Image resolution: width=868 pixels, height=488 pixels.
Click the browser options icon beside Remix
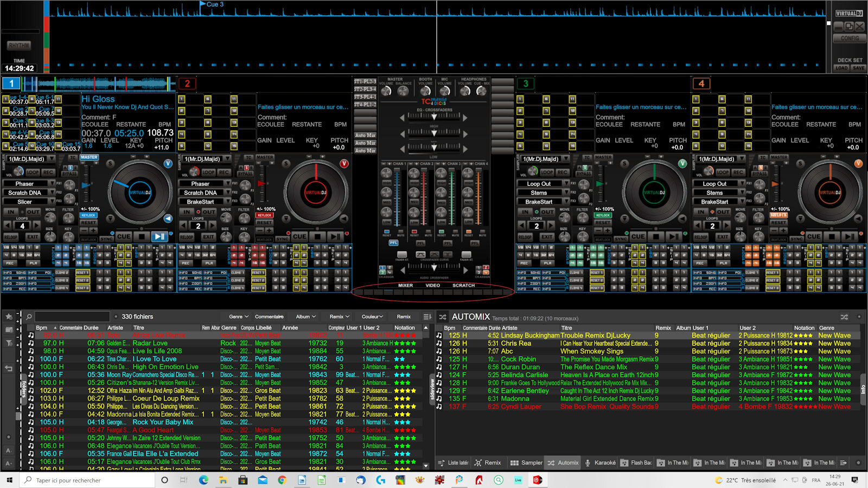[x=427, y=317]
